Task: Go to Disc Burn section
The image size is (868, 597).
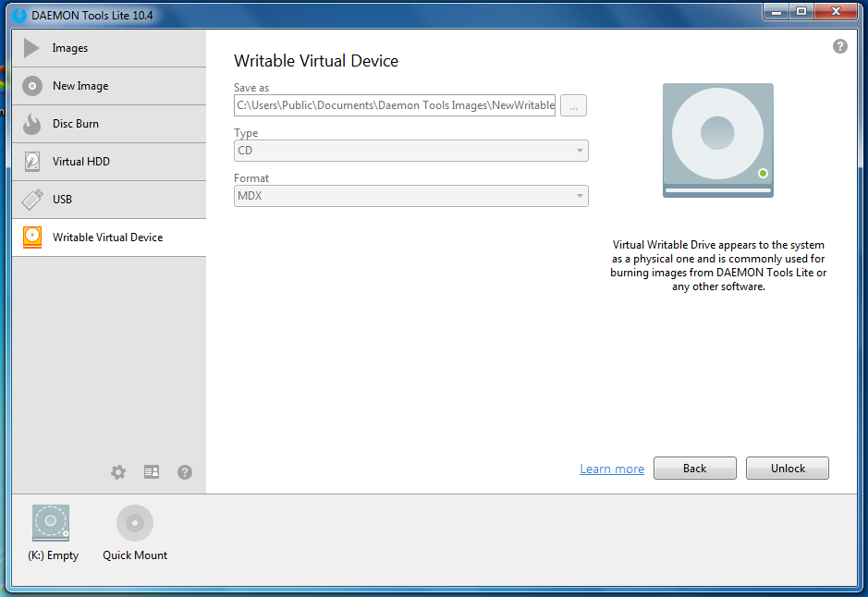Action: [x=109, y=124]
